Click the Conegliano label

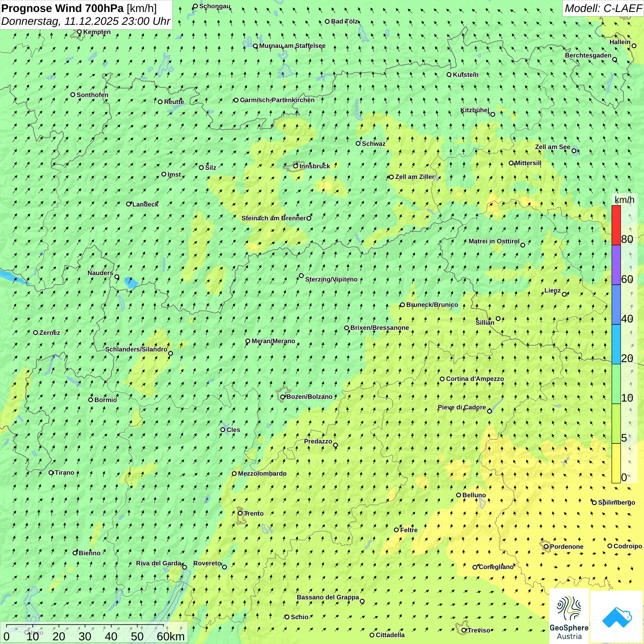(496, 567)
